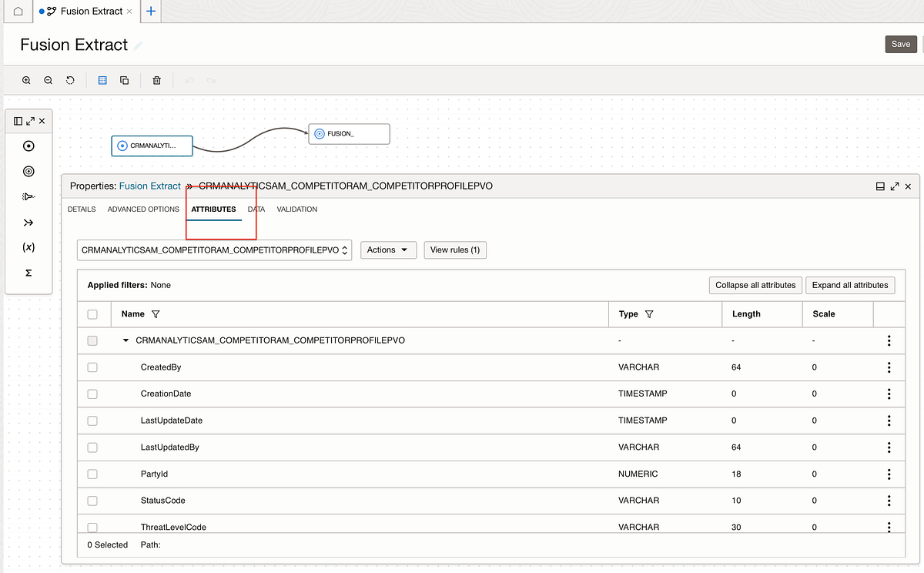This screenshot has width=924, height=573.
Task: Open the Advanced Options tab
Action: coord(143,209)
